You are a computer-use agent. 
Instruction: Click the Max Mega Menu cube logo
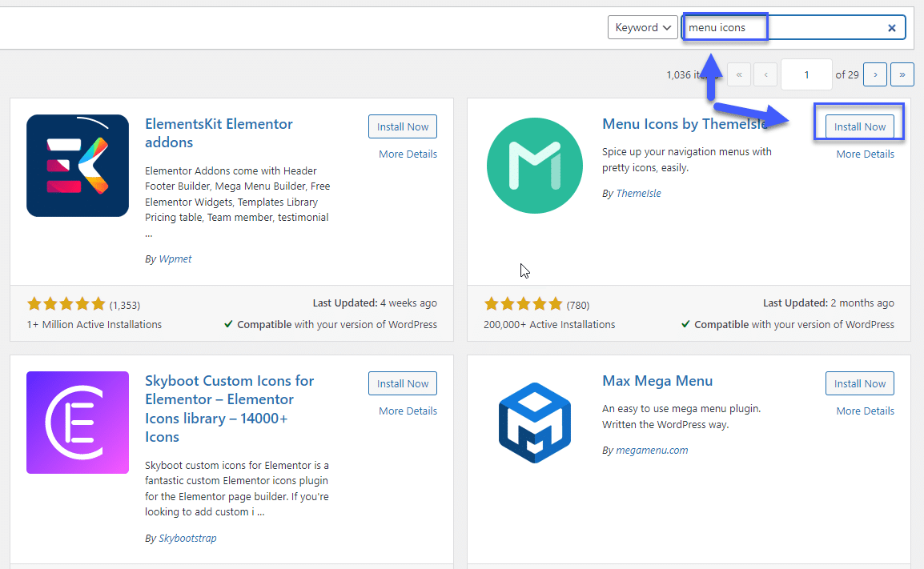pyautogui.click(x=534, y=422)
